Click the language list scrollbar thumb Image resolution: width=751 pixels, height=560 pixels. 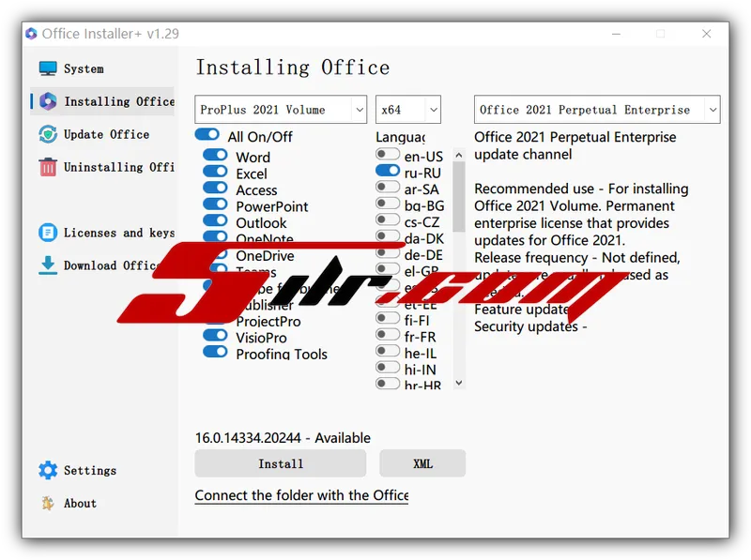point(459,197)
